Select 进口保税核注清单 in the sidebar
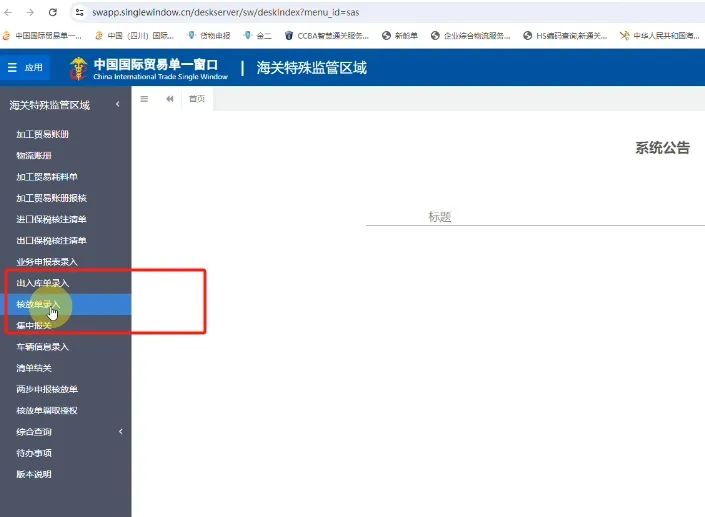Image resolution: width=705 pixels, height=517 pixels. pyautogui.click(x=51, y=219)
